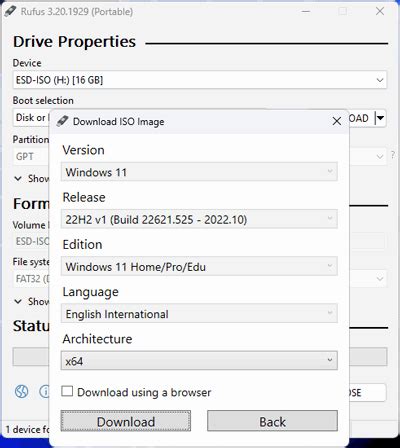Enable Download using a browser checkbox

click(67, 391)
